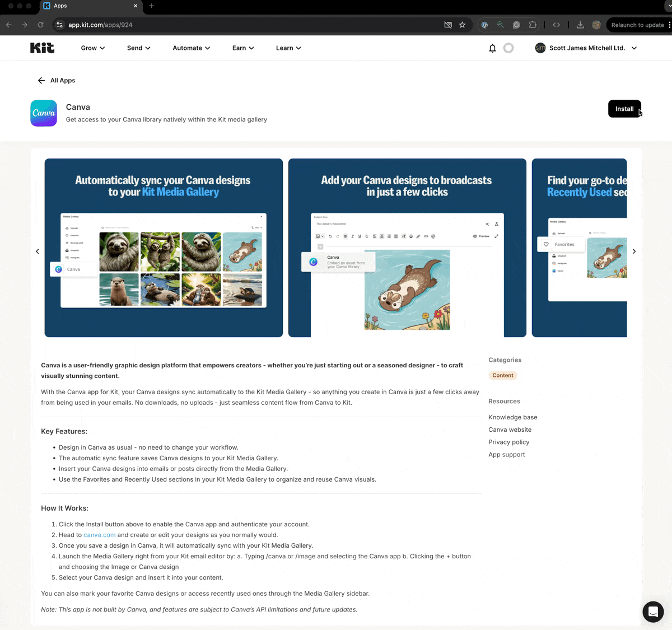Image resolution: width=672 pixels, height=630 pixels.
Task: Click the Grammarly G extension icon
Action: click(516, 25)
